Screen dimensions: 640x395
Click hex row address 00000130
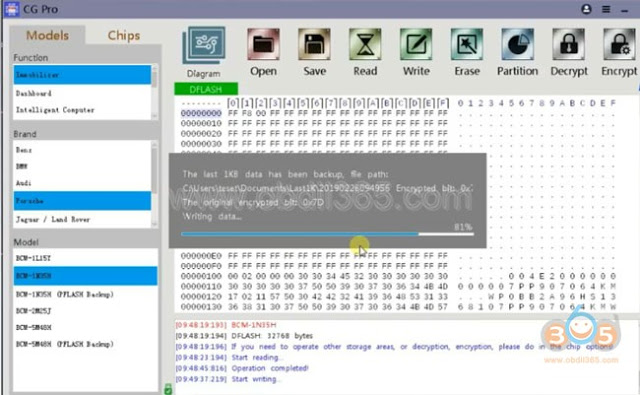tap(201, 307)
